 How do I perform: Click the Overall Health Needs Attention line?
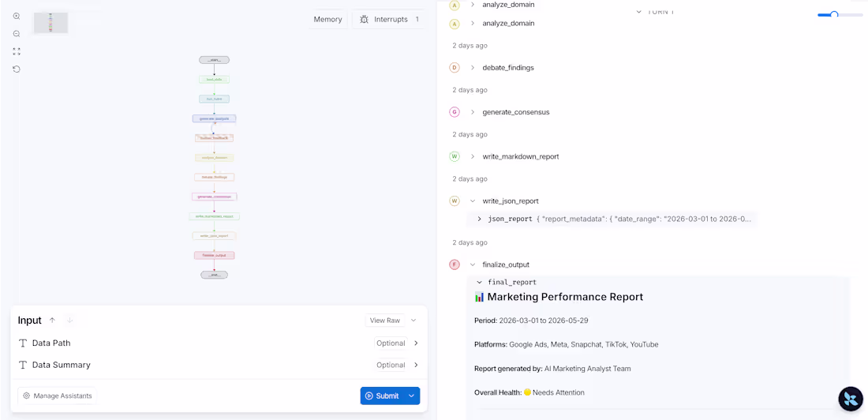point(529,393)
